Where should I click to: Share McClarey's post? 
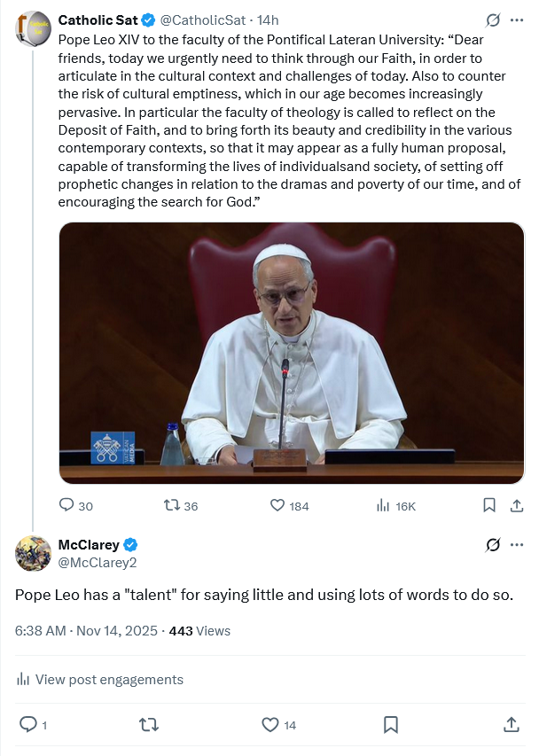[x=512, y=725]
